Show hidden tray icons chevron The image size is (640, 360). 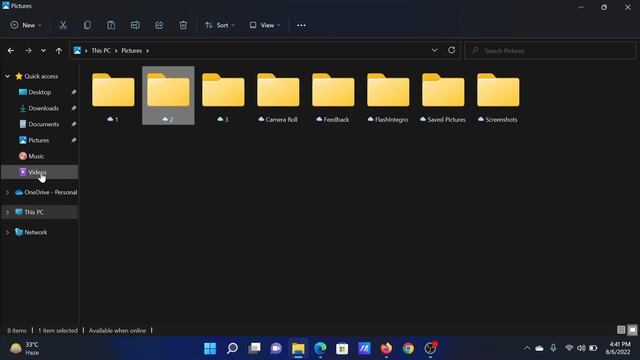point(527,348)
